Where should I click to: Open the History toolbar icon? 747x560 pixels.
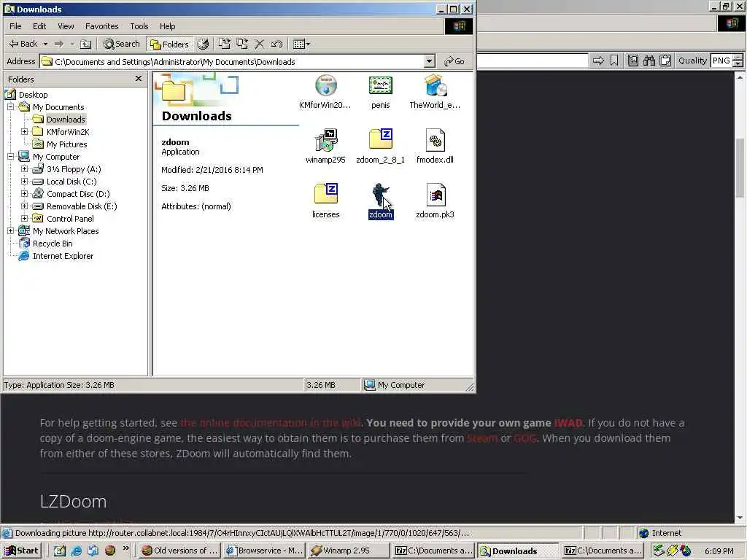pos(203,44)
